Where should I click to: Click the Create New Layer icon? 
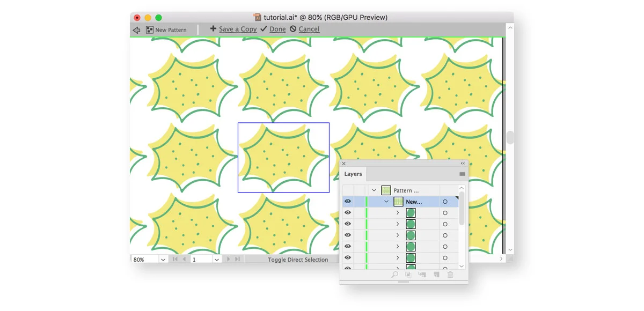pyautogui.click(x=436, y=274)
